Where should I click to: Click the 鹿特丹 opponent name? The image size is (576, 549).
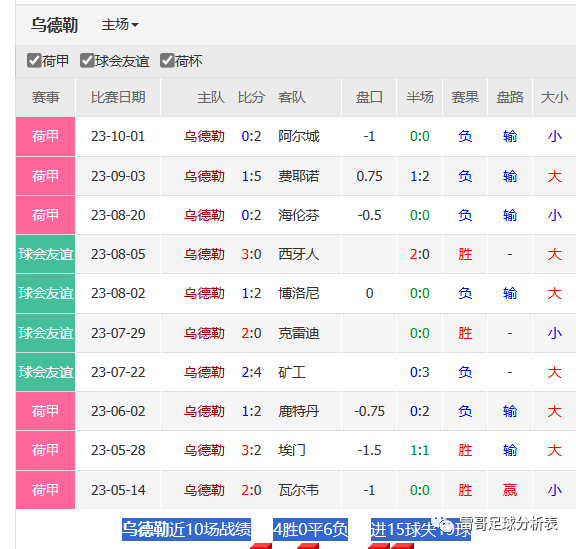[298, 411]
